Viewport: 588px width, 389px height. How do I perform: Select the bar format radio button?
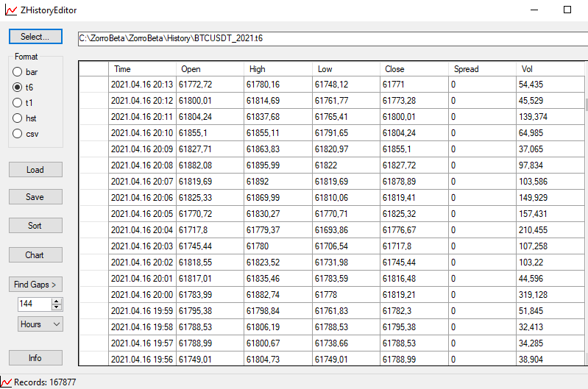point(18,72)
